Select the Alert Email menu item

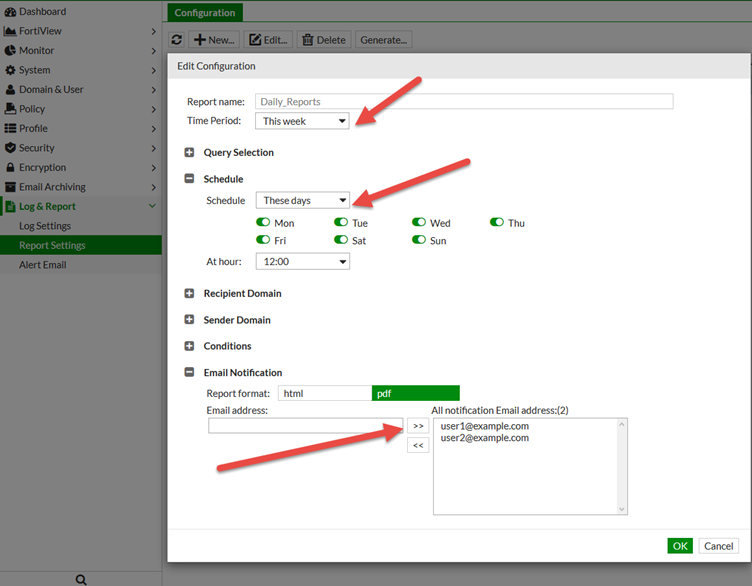pos(44,265)
